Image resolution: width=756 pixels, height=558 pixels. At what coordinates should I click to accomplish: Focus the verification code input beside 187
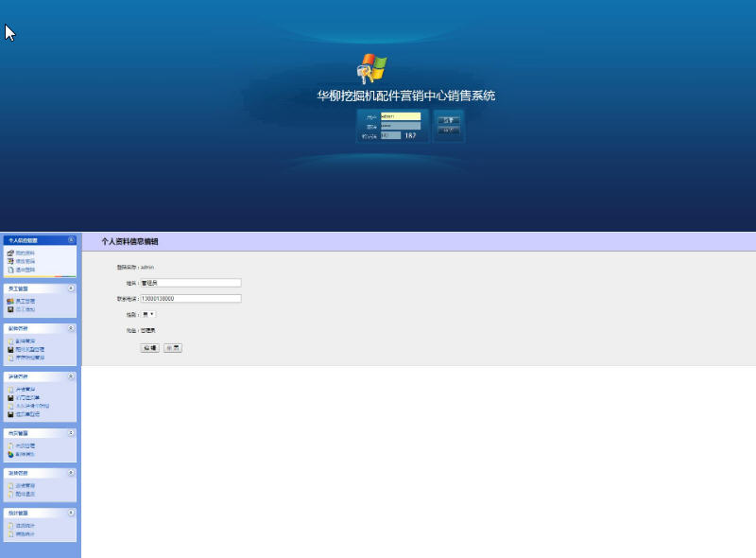click(x=390, y=135)
